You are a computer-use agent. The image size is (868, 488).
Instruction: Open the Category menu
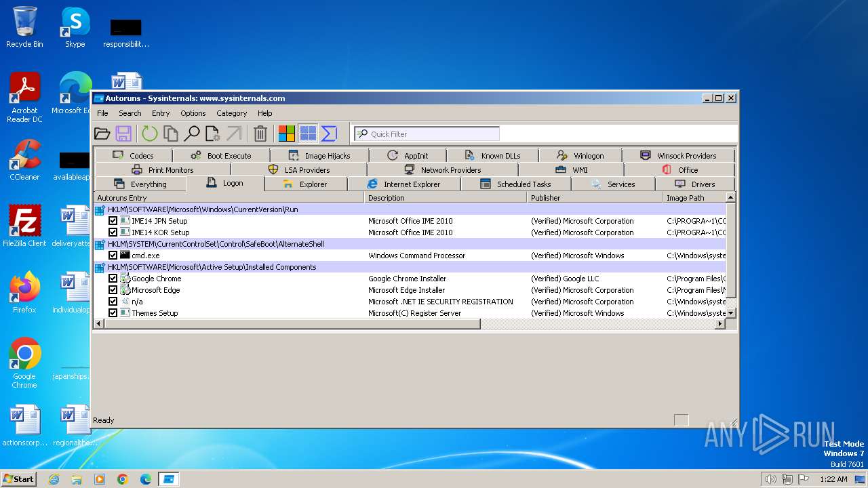click(232, 113)
